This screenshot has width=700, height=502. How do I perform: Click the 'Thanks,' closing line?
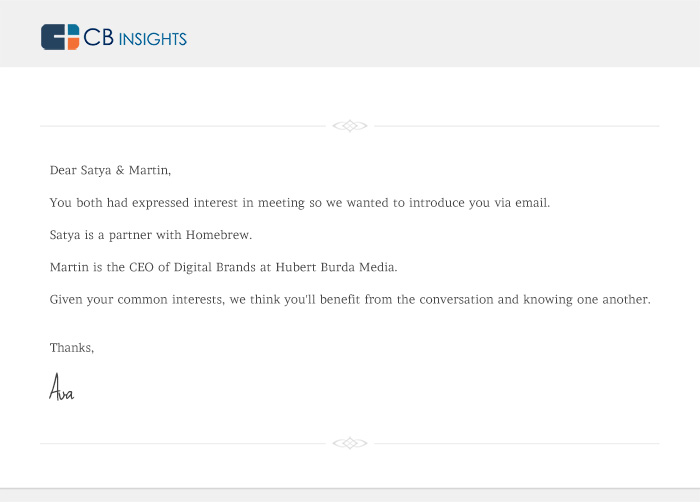click(x=72, y=348)
